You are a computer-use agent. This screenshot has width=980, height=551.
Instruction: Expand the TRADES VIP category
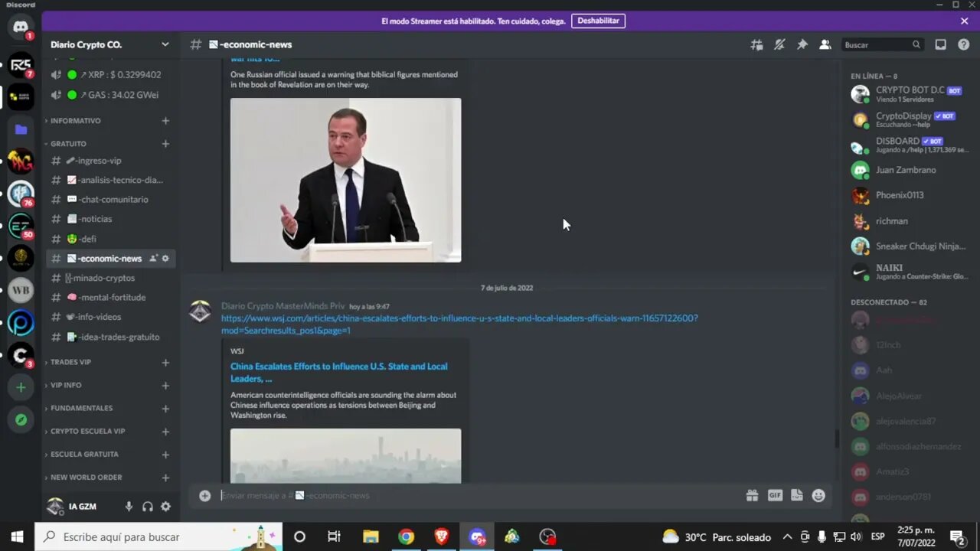70,362
